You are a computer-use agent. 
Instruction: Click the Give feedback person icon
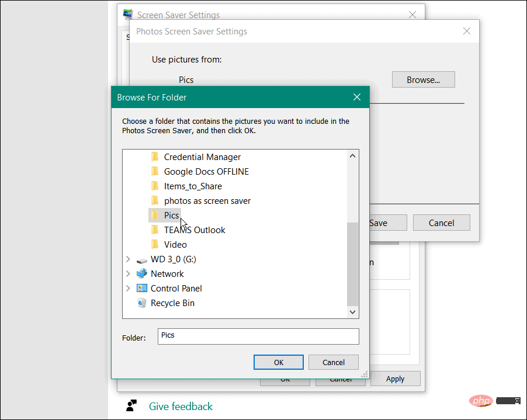(x=131, y=405)
